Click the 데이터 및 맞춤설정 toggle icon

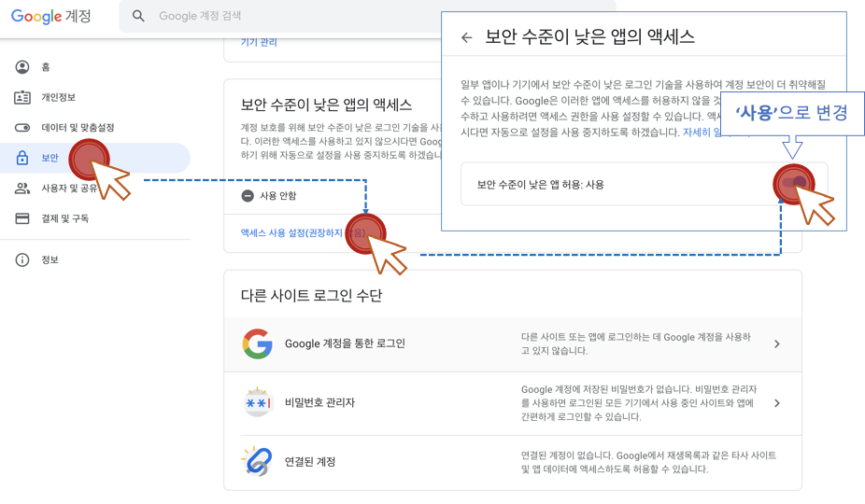22,128
